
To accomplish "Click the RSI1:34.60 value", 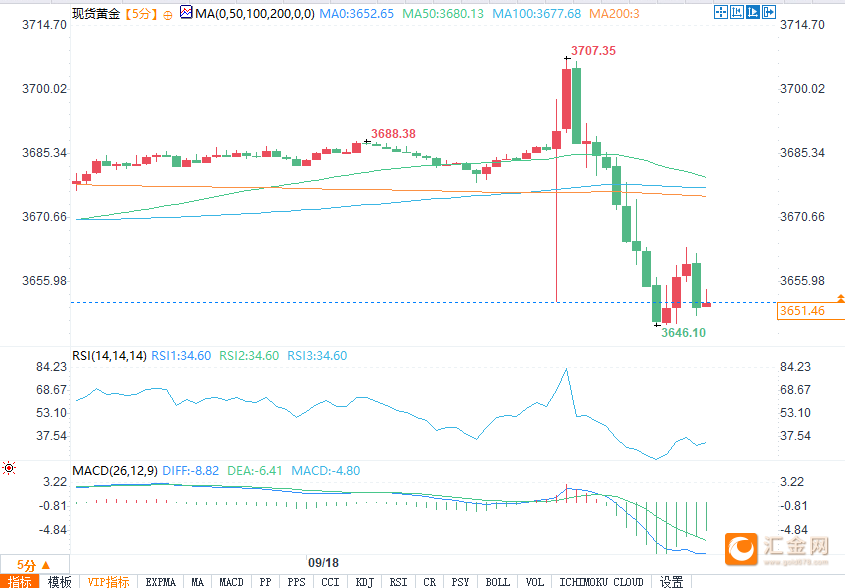I will (181, 356).
